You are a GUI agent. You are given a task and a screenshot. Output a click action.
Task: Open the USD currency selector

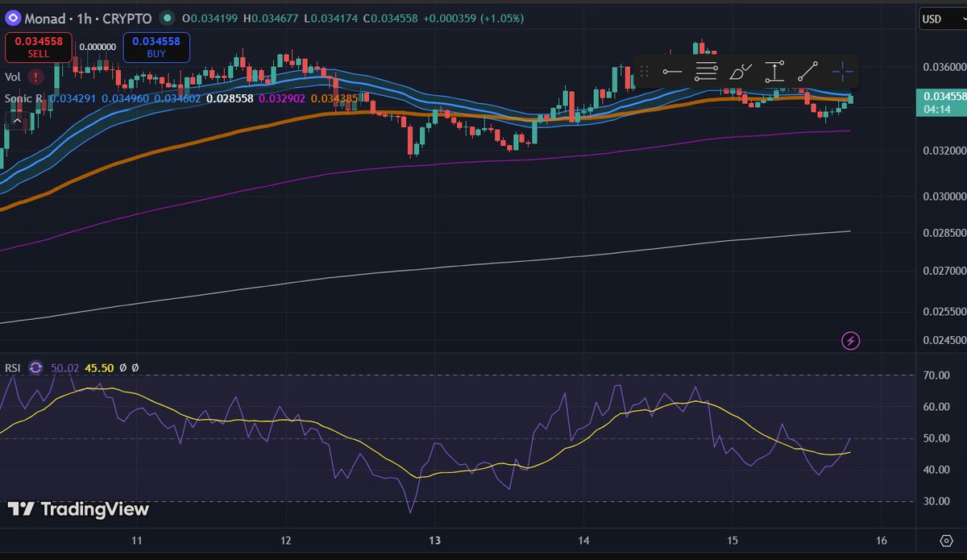(x=940, y=18)
